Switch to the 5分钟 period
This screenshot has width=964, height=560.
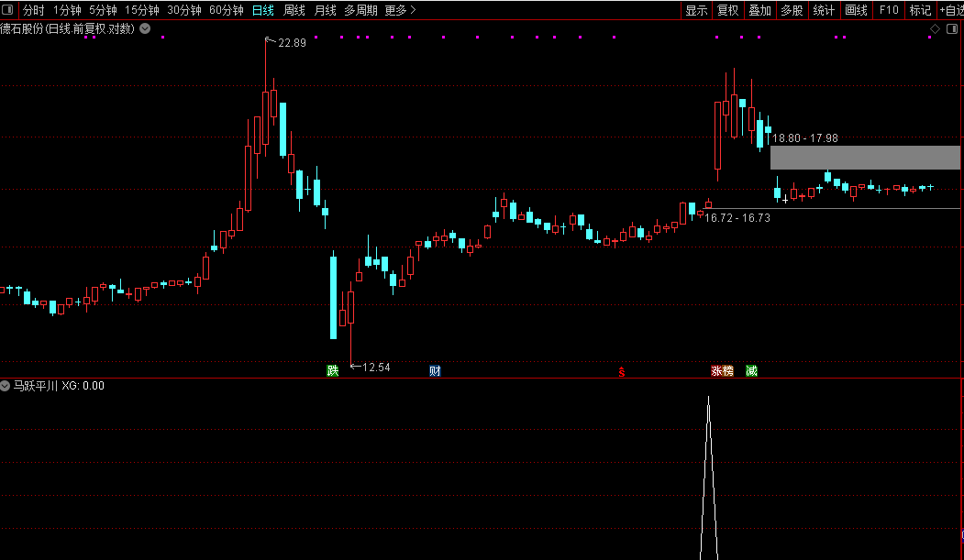[x=103, y=10]
